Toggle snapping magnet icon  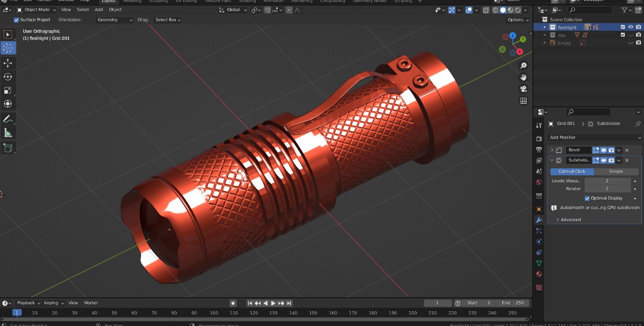pyautogui.click(x=267, y=10)
